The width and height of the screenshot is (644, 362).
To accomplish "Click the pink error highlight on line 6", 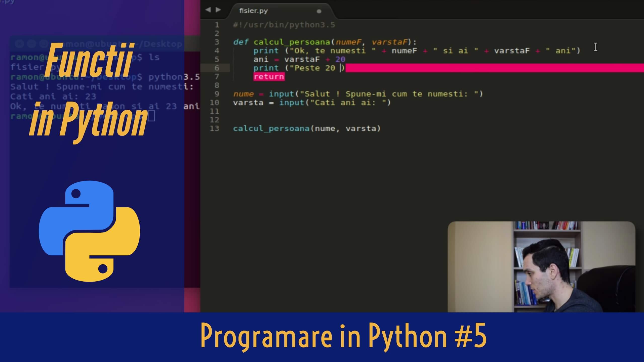I will [495, 68].
